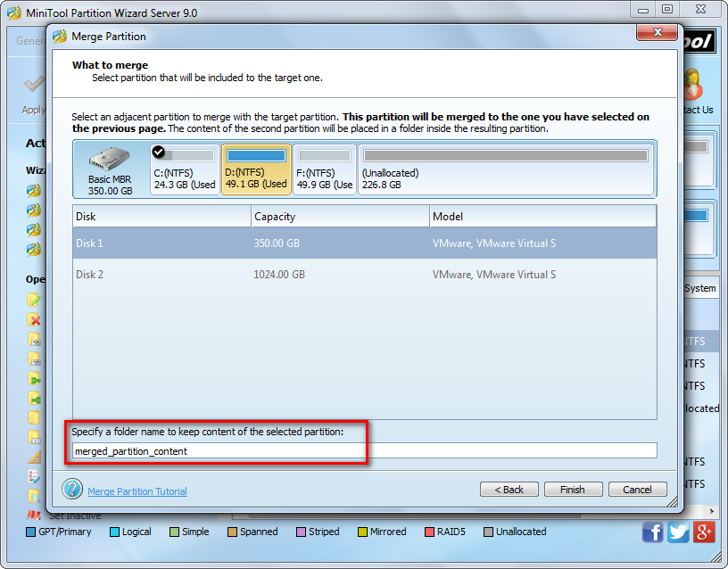Screen dimensions: 728x569
Task: Select the C: NTFS 24.3 GB partition block
Action: pos(185,169)
